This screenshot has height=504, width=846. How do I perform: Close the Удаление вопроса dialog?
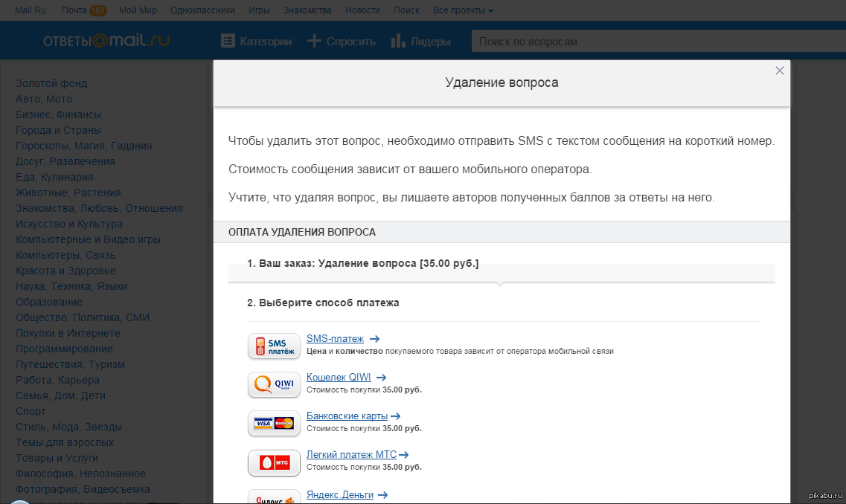coord(779,71)
